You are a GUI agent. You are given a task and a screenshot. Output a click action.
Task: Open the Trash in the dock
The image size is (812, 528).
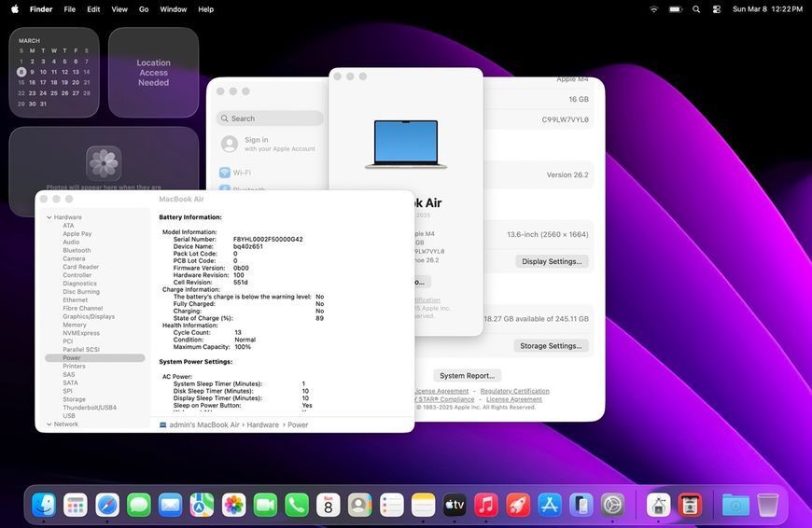coord(767,505)
